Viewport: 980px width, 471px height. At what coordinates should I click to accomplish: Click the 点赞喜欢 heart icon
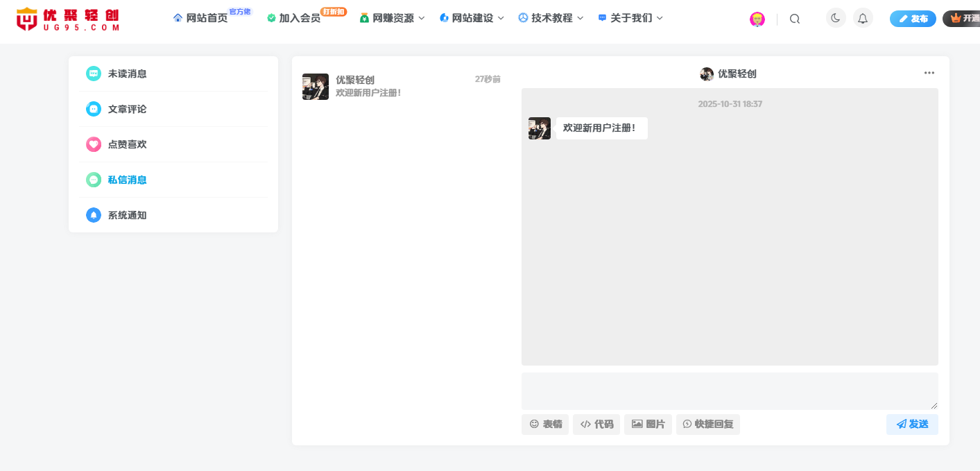[x=93, y=144]
